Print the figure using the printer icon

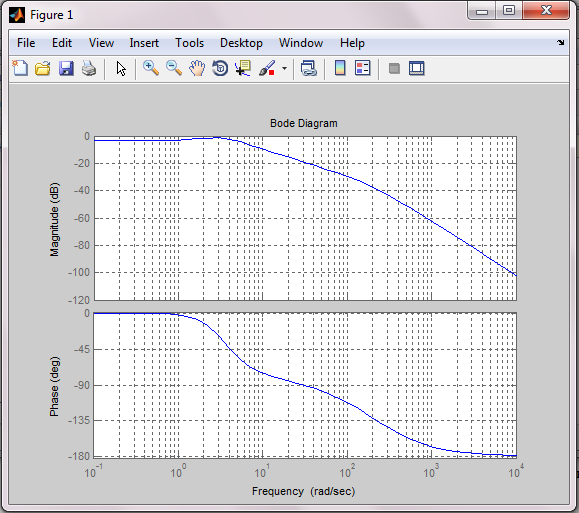pyautogui.click(x=89, y=68)
